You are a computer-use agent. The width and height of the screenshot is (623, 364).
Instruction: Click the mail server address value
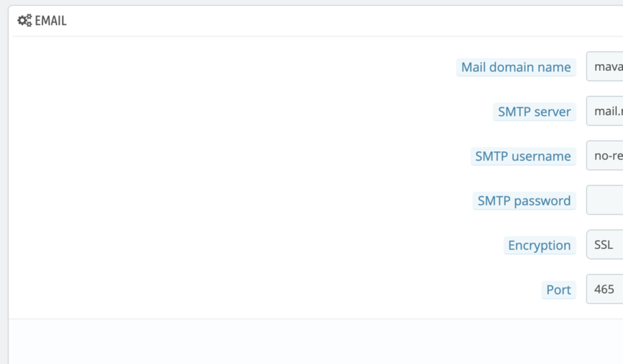(x=606, y=112)
